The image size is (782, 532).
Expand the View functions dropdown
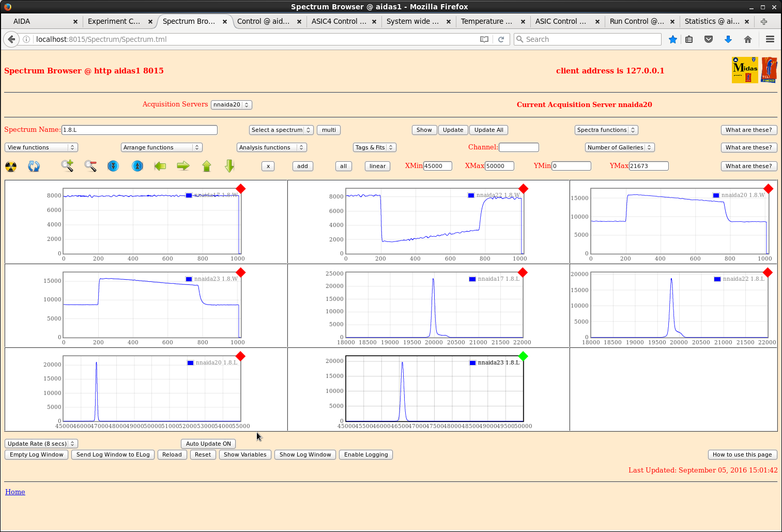tap(41, 147)
